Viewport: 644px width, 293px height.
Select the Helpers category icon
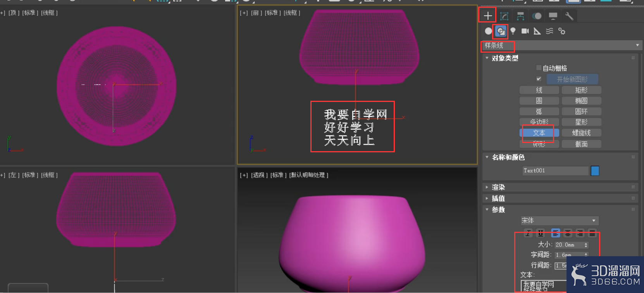(537, 31)
